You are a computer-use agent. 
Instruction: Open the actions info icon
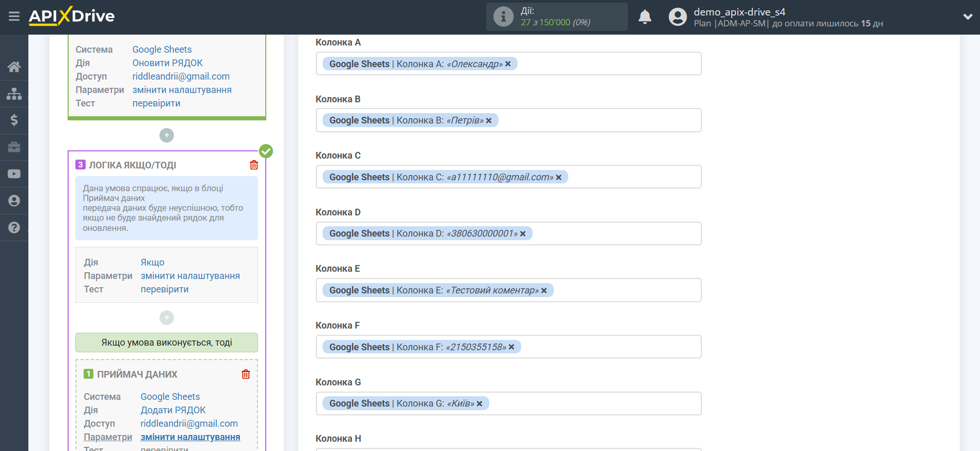click(503, 17)
